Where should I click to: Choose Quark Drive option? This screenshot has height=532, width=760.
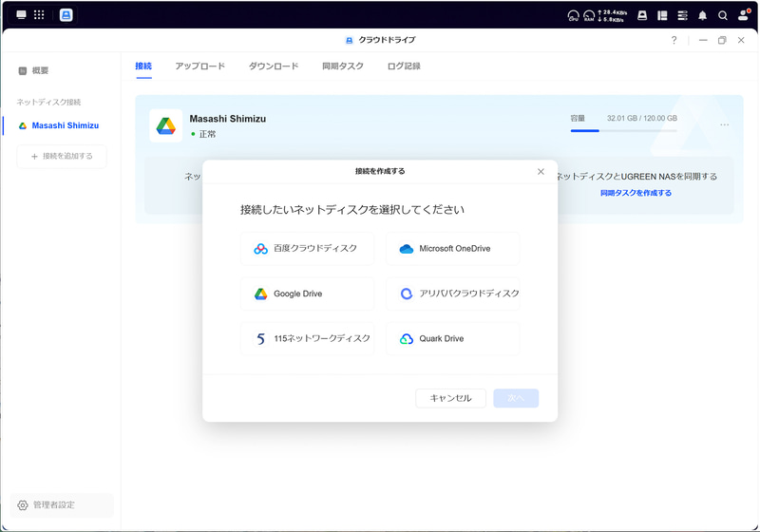(453, 339)
